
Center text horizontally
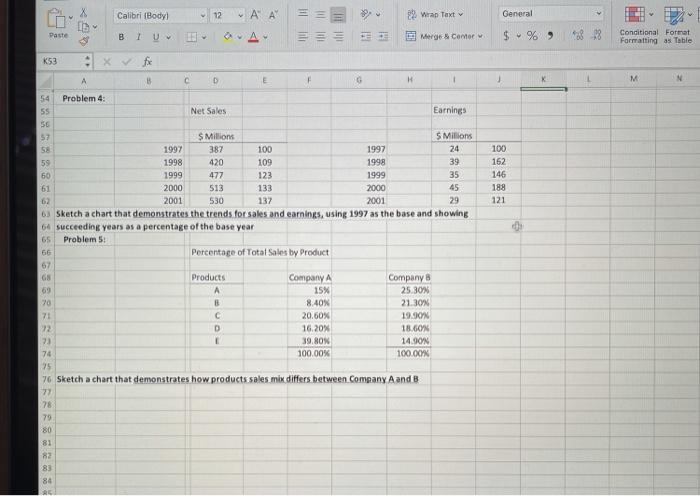321,37
